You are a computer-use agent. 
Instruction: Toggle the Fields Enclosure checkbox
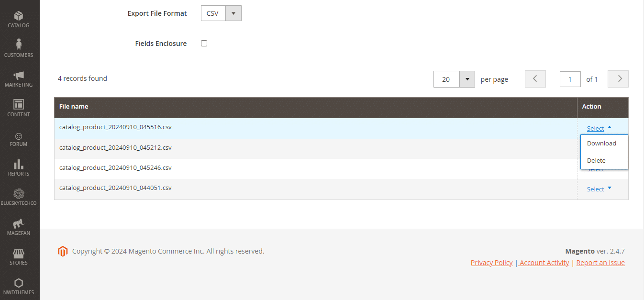(204, 43)
